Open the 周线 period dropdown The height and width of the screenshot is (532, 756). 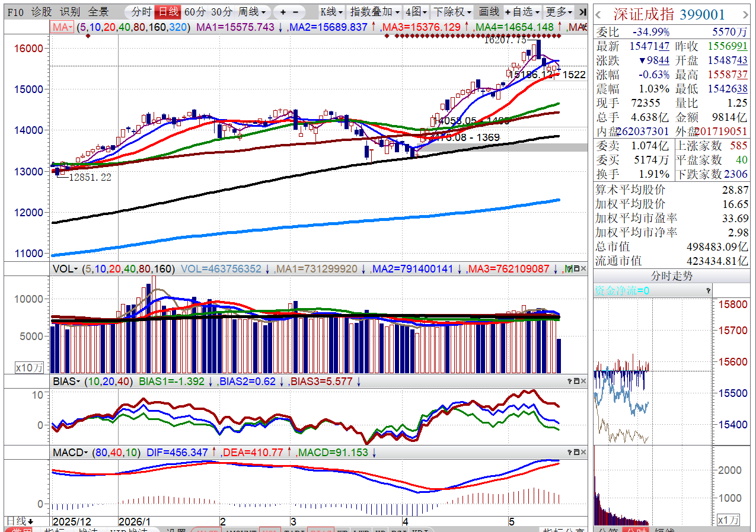[x=252, y=12]
